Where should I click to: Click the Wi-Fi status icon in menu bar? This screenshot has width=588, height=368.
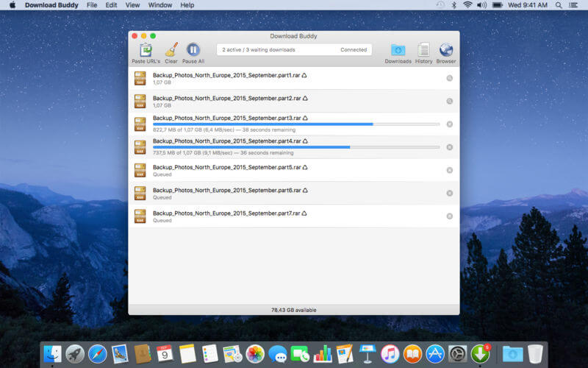click(x=467, y=5)
